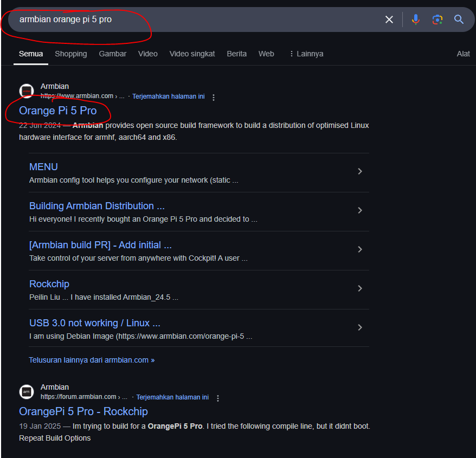
Task: Click Telusuran lainnya dari armbian.com link
Action: 92,360
